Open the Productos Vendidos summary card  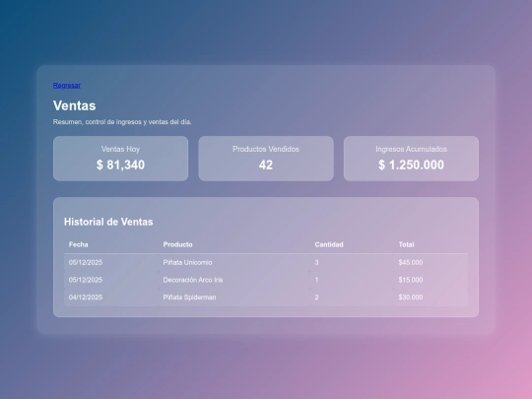266,159
